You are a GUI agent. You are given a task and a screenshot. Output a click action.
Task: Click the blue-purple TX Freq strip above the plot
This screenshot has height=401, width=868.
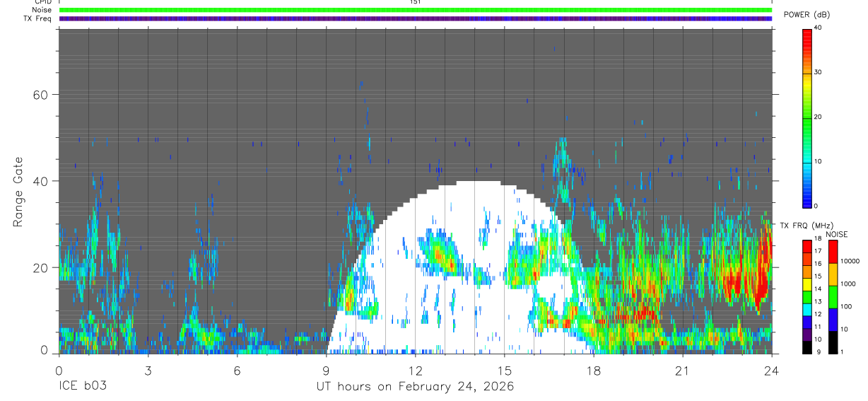tap(416, 18)
